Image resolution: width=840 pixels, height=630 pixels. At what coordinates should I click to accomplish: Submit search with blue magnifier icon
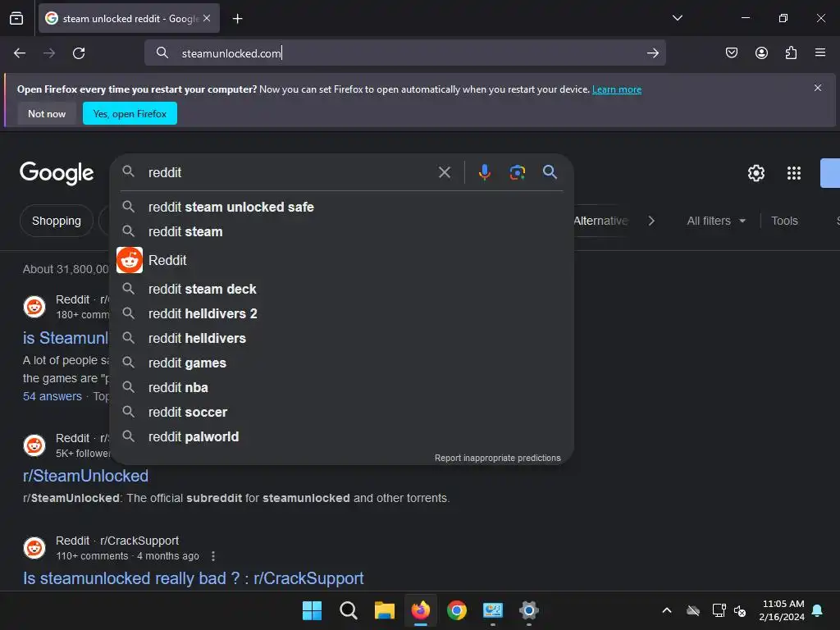[x=550, y=172]
